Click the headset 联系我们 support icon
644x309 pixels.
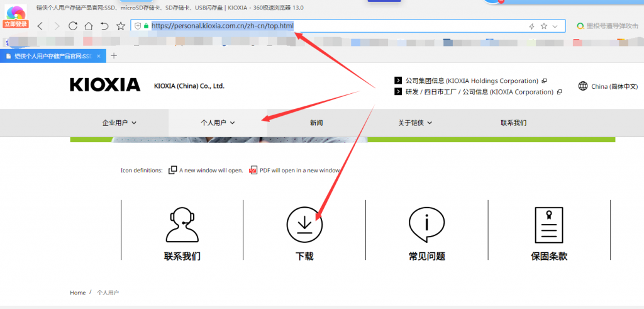(182, 225)
